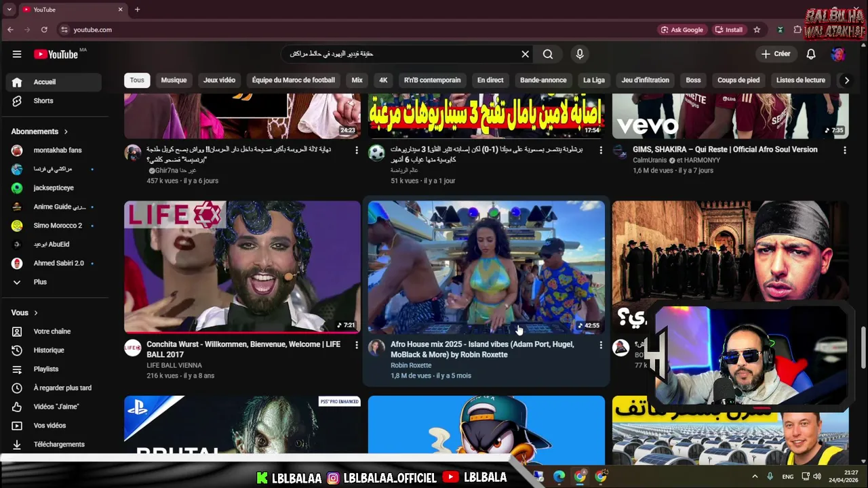Show more filter chips with arrow
This screenshot has width=868, height=488.
point(846,80)
